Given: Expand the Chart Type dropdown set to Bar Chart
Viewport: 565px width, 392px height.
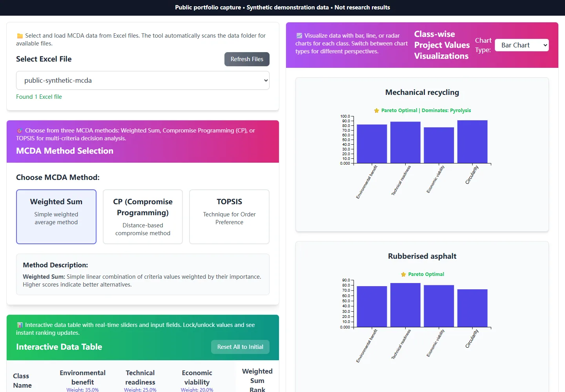Looking at the screenshot, I should pos(522,45).
